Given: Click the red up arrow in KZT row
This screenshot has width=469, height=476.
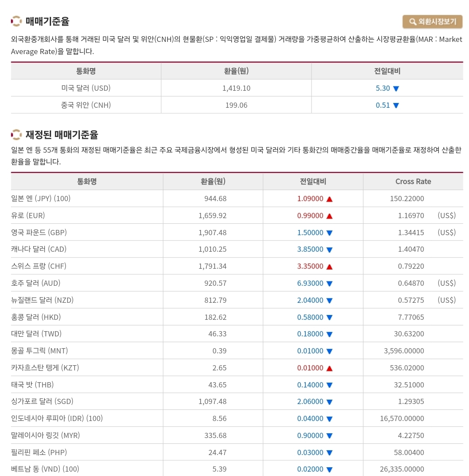Looking at the screenshot, I should (329, 368).
